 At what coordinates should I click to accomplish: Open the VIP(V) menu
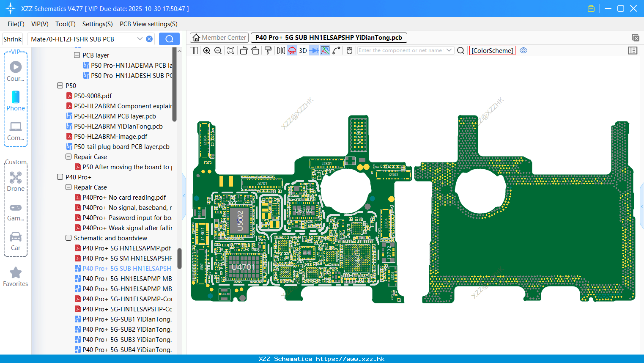point(40,24)
